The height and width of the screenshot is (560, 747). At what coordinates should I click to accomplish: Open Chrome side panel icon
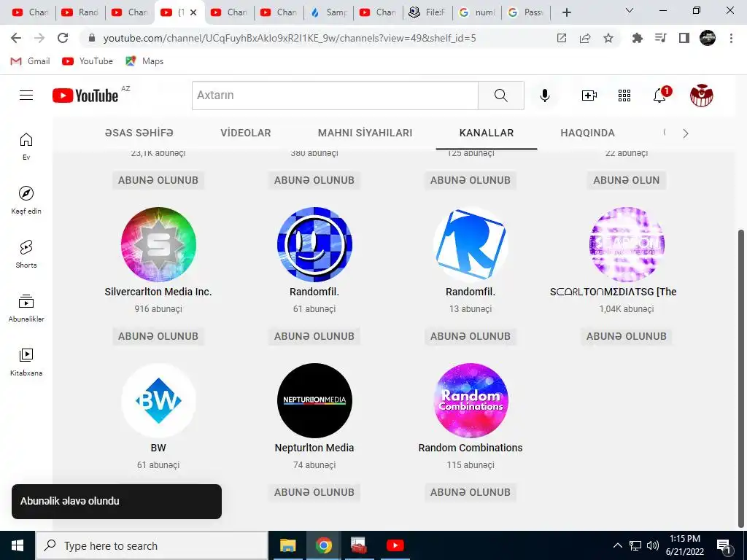click(x=684, y=38)
